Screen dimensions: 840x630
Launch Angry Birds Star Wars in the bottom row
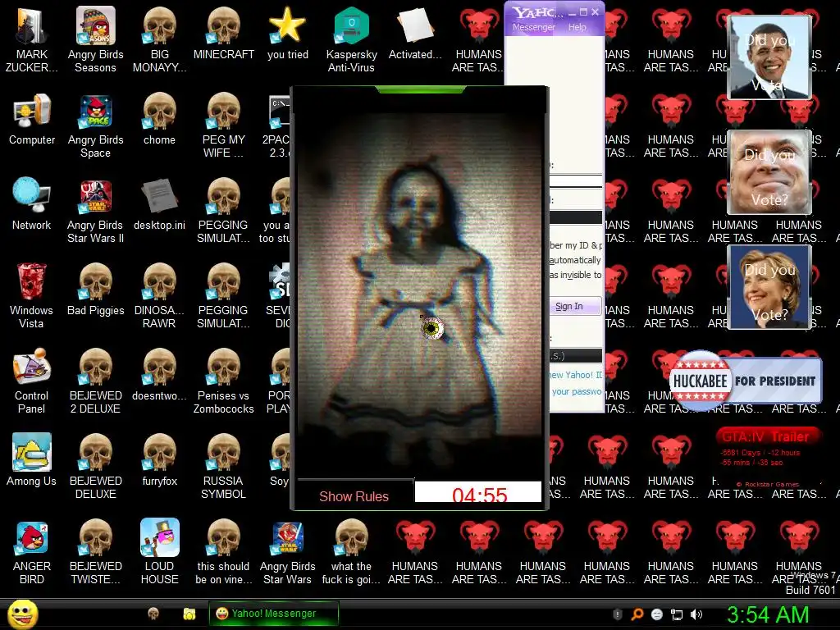click(x=288, y=552)
